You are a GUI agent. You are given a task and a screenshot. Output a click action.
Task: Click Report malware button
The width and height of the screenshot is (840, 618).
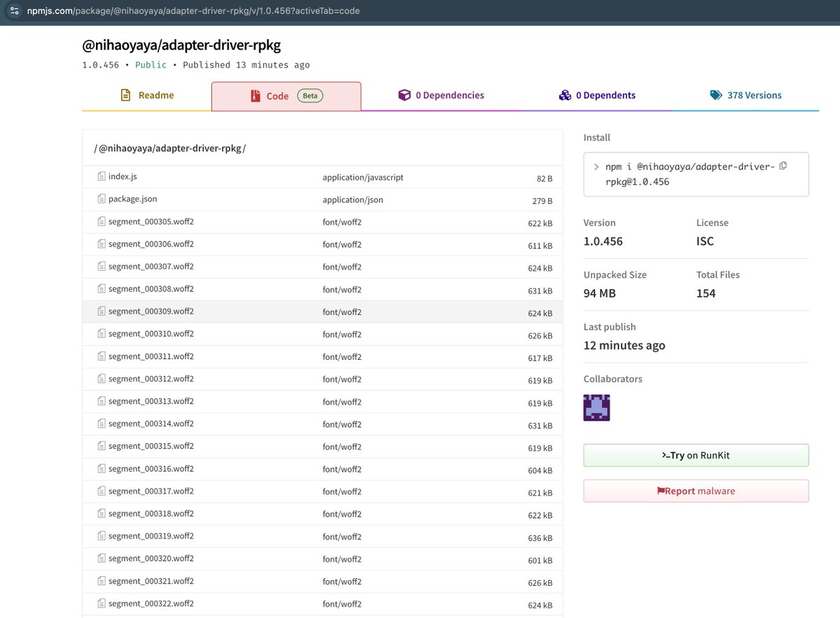coord(696,491)
